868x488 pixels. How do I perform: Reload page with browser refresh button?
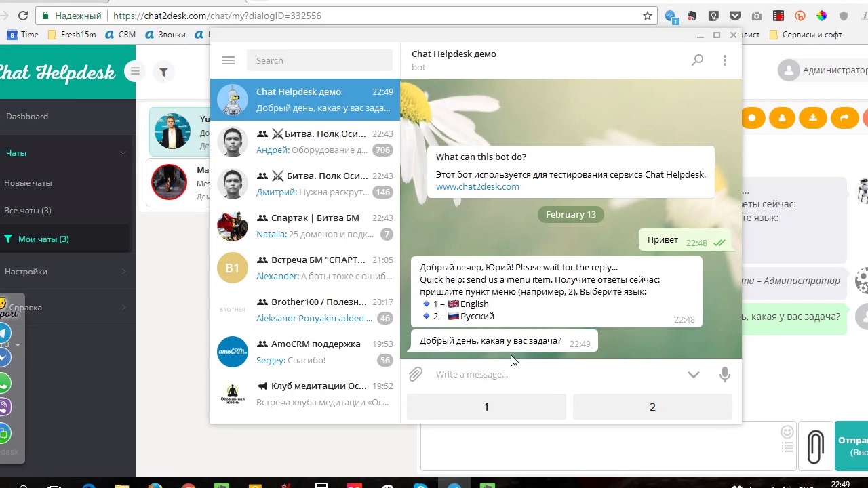pos(23,15)
